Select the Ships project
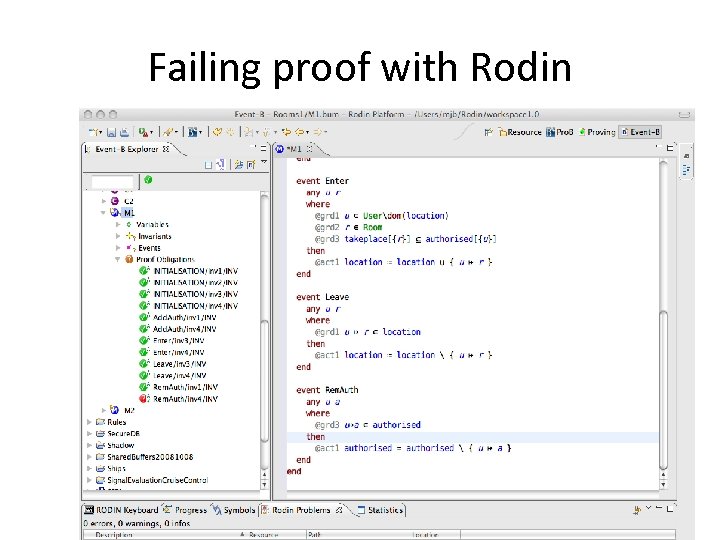This screenshot has height=540, width=720. (x=116, y=468)
